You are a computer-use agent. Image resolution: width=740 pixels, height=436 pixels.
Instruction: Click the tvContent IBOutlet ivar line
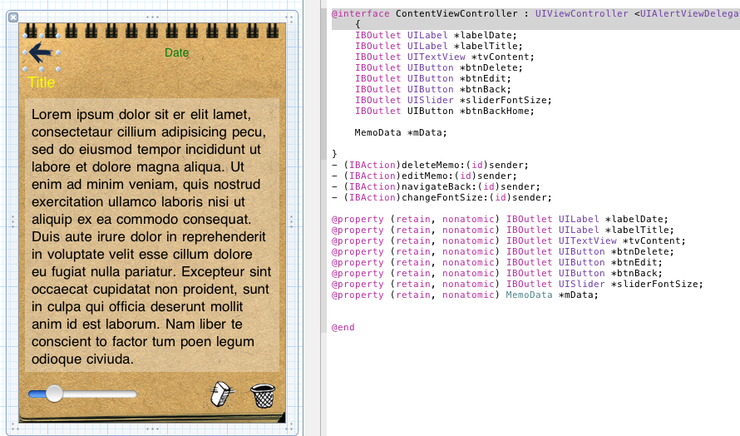445,57
